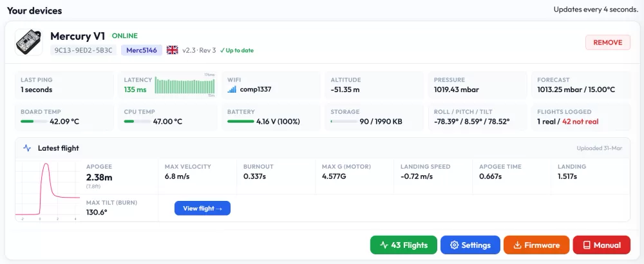Open the 43 Flights list
Viewport: 644px width, 264px height.
point(403,245)
